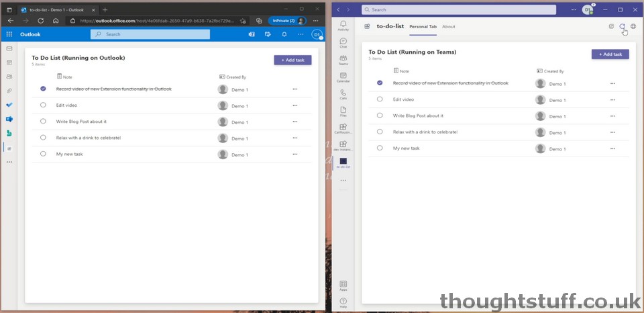Switch to Personal Tab in Teams
Viewport: 644px width, 313px height.
coord(423,27)
